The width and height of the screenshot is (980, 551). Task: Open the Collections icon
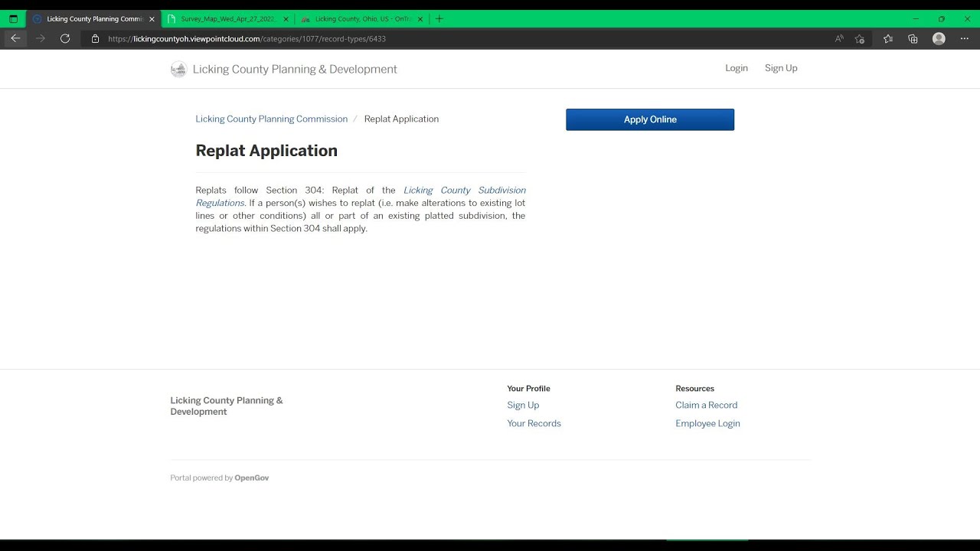(x=913, y=38)
